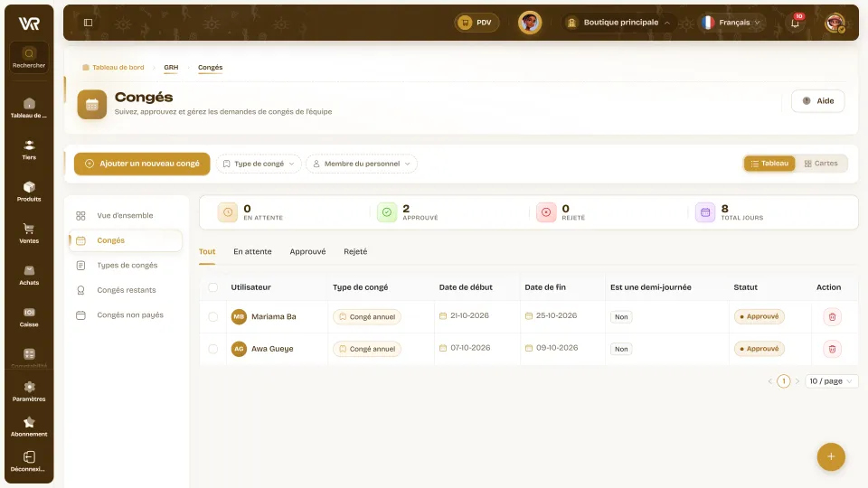This screenshot has width=868, height=488.
Task: Open the Comptabilité sidebar icon
Action: [x=29, y=354]
